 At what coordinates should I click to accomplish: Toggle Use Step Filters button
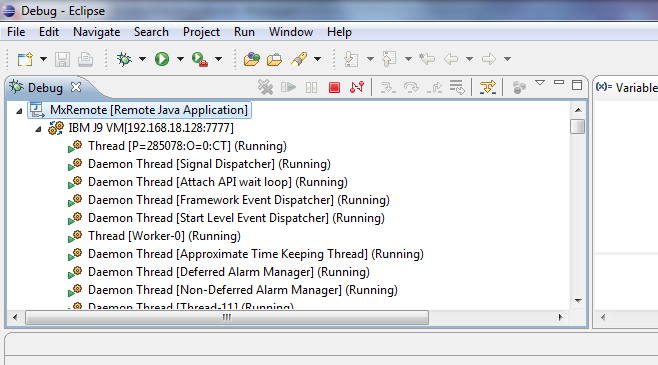coord(488,87)
